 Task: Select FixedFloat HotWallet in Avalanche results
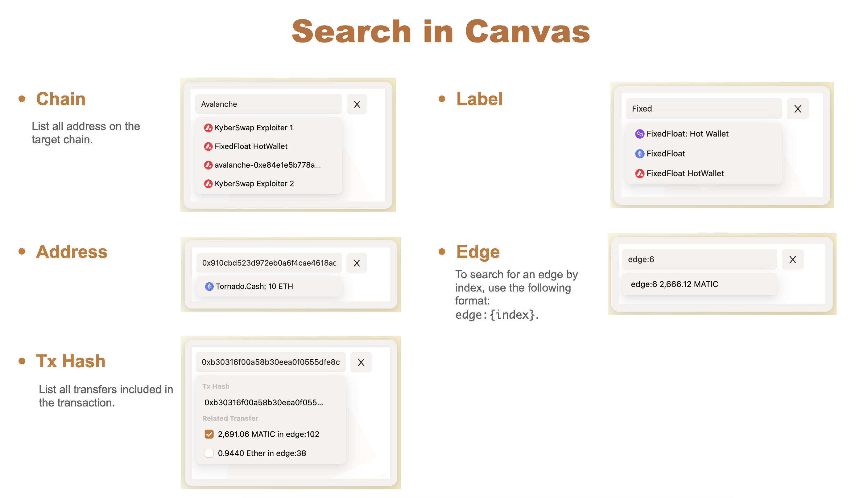[x=251, y=146]
